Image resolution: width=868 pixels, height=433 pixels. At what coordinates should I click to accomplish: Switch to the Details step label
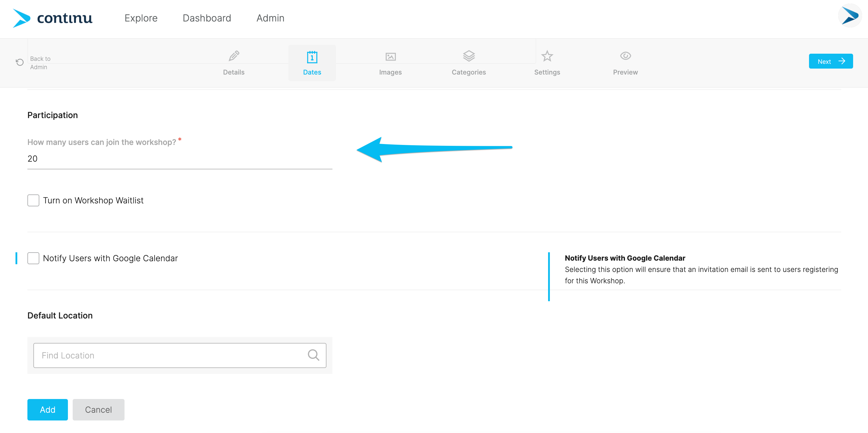pos(234,72)
